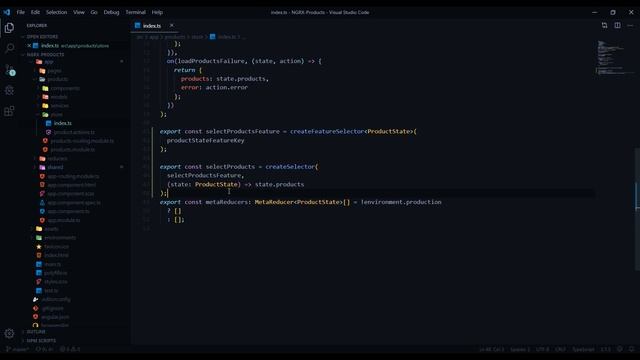Open the Selection menu
Image resolution: width=640 pixels, height=360 pixels.
[x=56, y=12]
